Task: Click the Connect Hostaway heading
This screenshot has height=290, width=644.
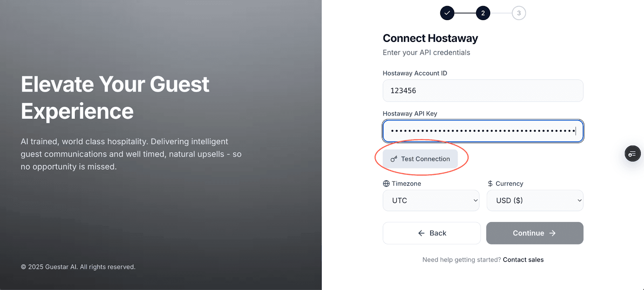Action: click(x=430, y=38)
